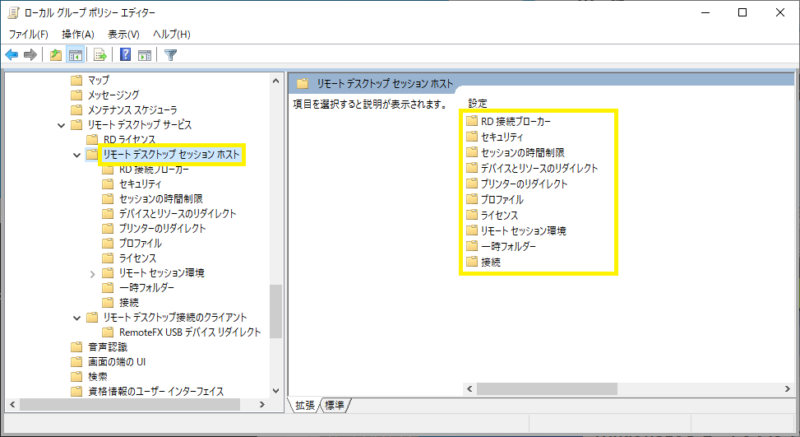
Task: Select デバイスとリソースのリダイレクト in left tree
Action: pyautogui.click(x=178, y=213)
